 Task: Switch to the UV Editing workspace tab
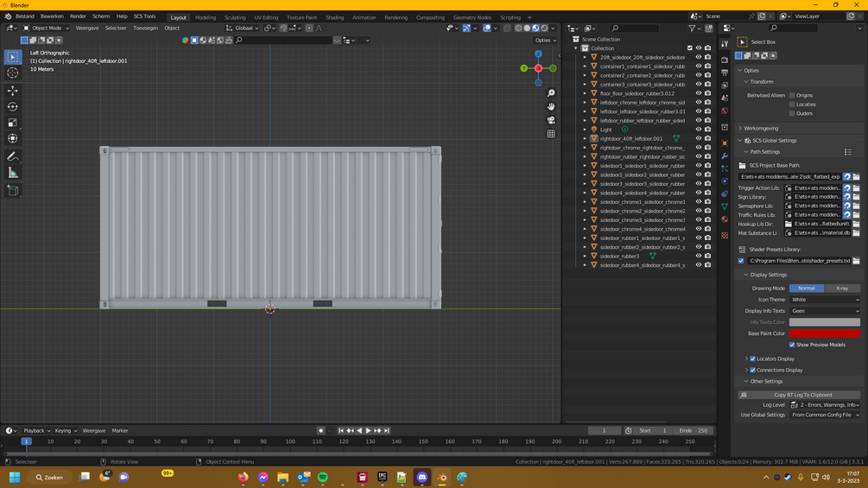[x=266, y=17]
